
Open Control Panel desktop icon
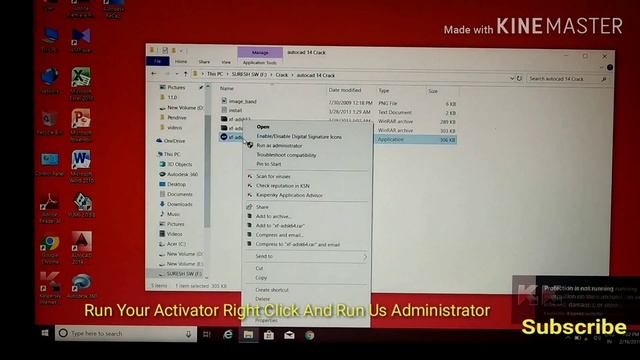49,164
